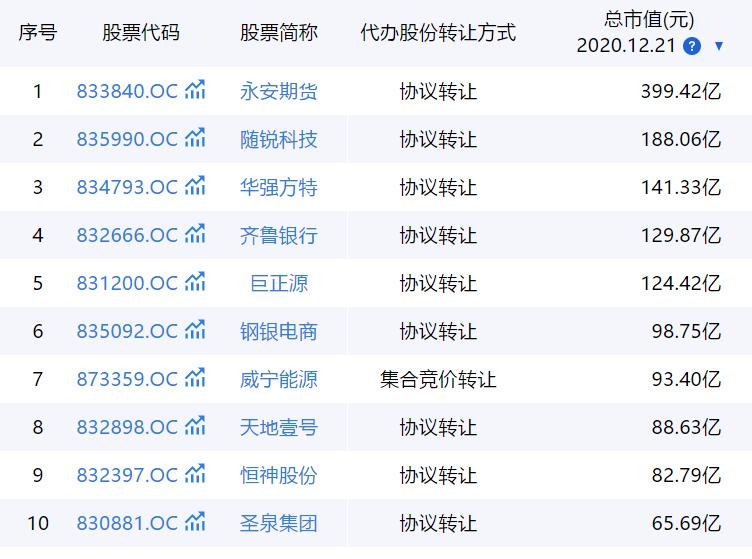
Task: Select the 88.63亿 market value cell
Action: coord(686,427)
